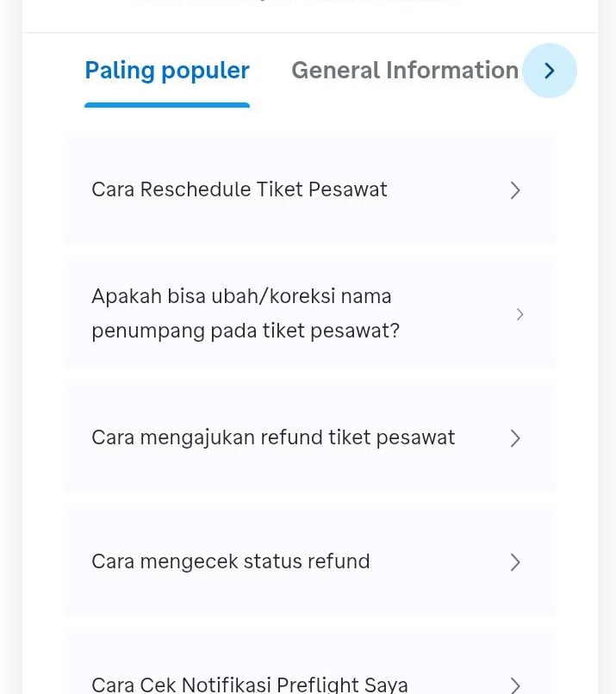Click the circular next-arrow tab scroller

[549, 71]
